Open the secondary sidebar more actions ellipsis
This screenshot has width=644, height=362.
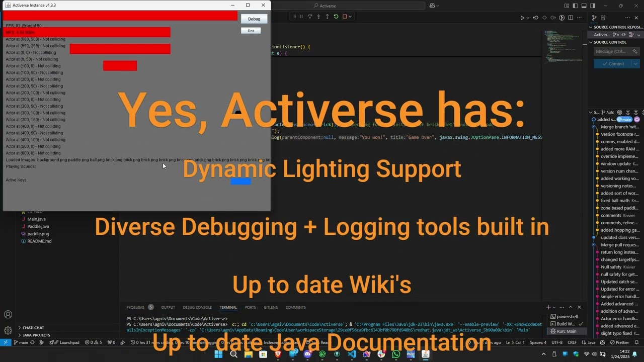click(x=626, y=18)
